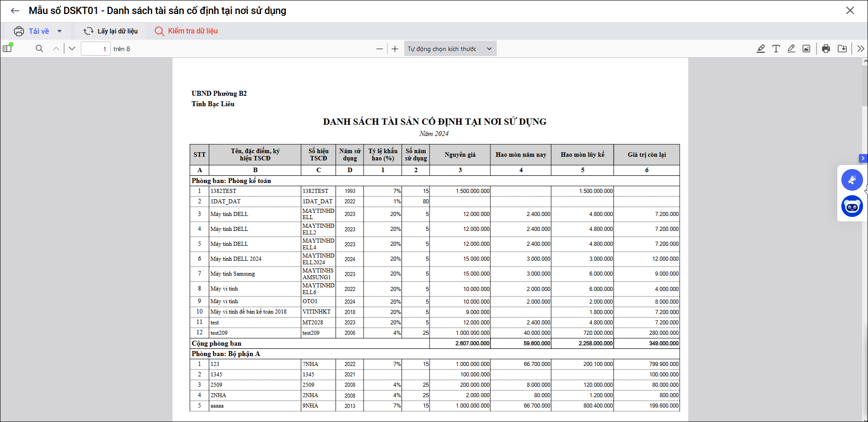Go to previous page arrow
The height and width of the screenshot is (422, 868).
click(x=56, y=49)
